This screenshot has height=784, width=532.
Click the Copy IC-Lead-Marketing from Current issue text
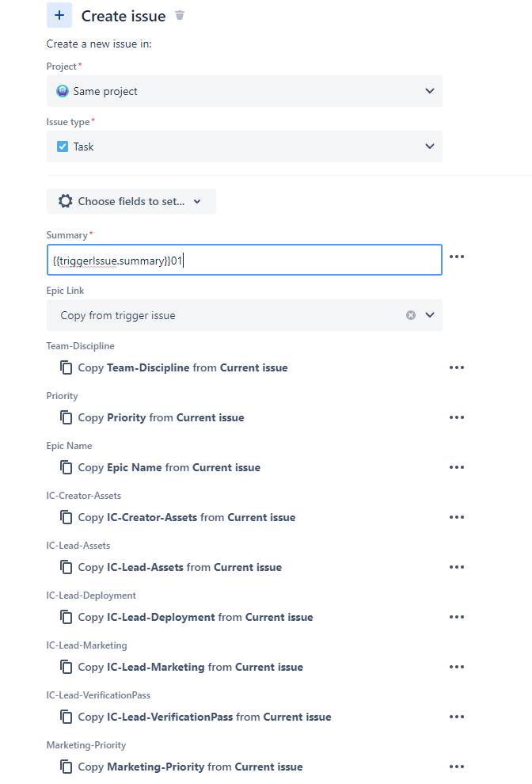pyautogui.click(x=191, y=667)
